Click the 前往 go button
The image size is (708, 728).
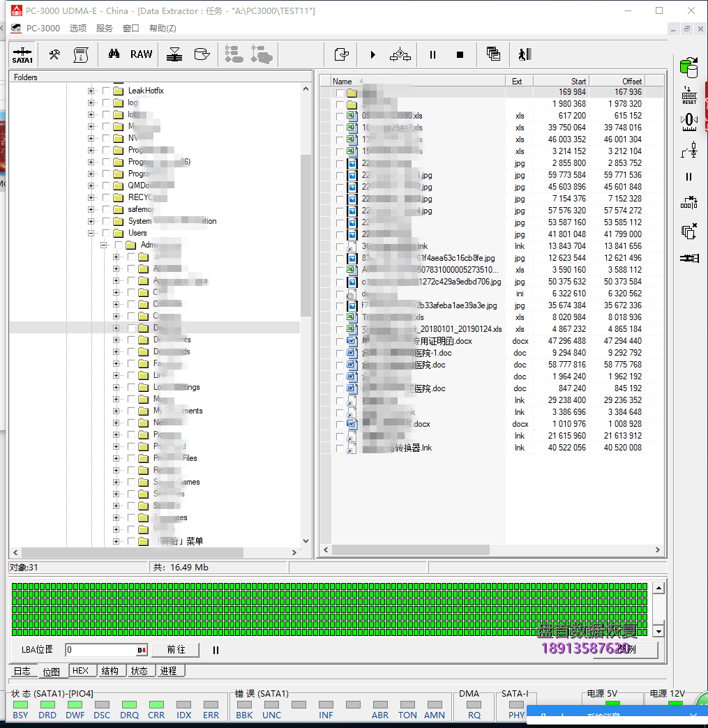pos(176,649)
